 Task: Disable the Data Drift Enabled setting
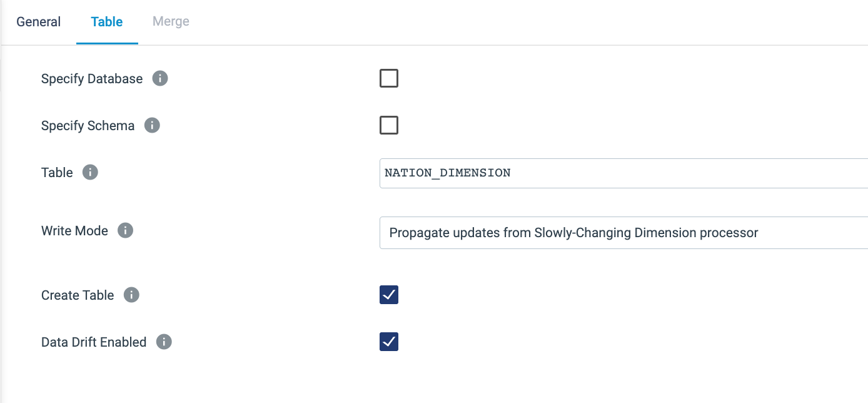coord(388,342)
